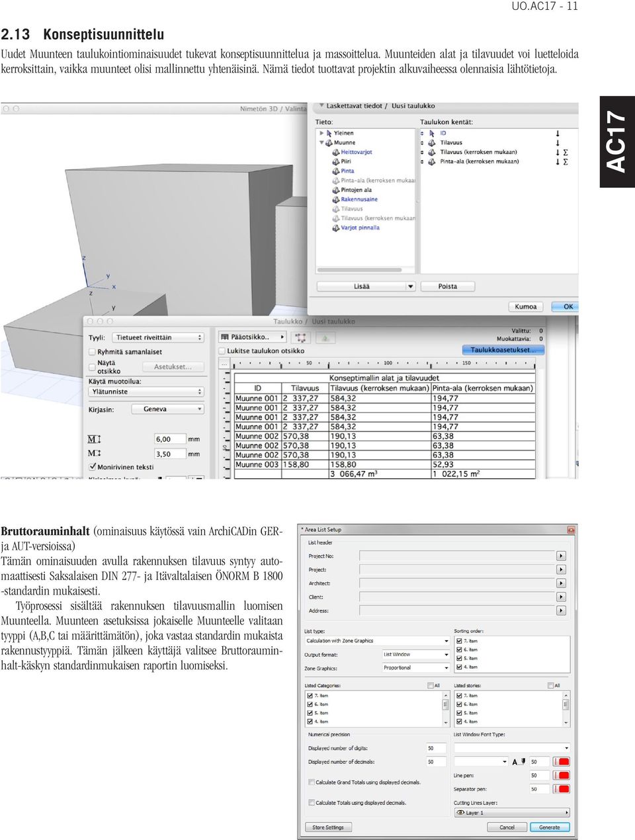Click the font height field 6,00
The image size is (635, 840).
[169, 439]
